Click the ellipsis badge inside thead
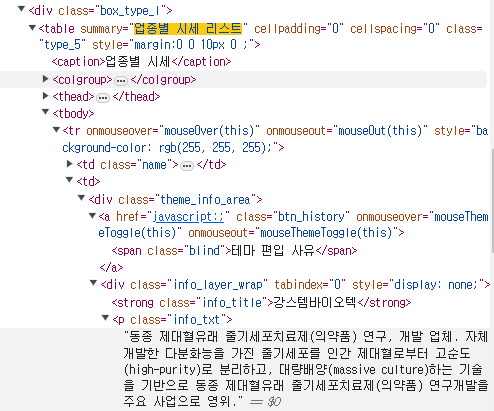Viewport: 494px width, 411px height. [103, 98]
